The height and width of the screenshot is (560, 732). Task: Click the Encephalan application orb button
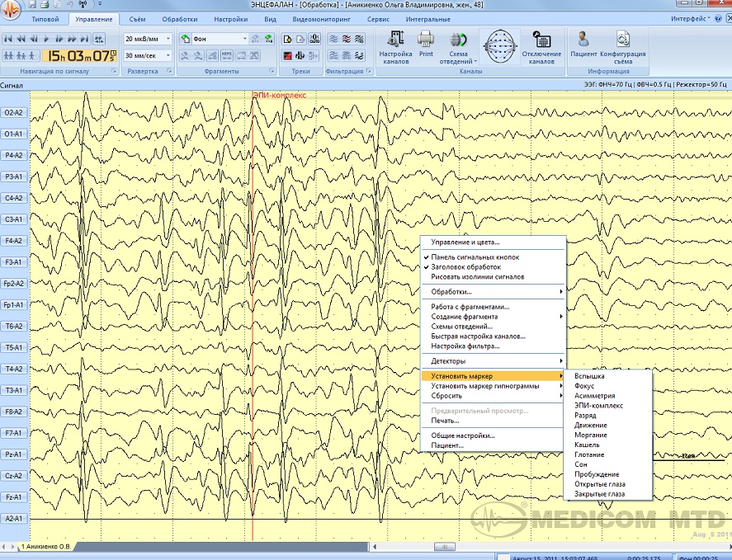click(x=11, y=9)
